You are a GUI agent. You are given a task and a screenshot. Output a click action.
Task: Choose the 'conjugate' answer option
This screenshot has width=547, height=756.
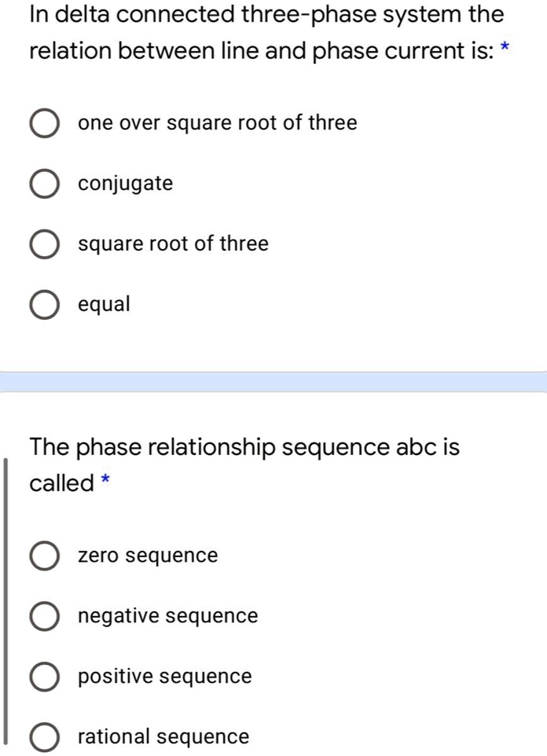coord(45,184)
